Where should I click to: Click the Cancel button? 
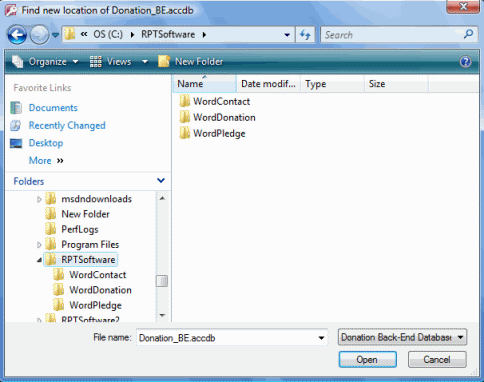pos(437,360)
